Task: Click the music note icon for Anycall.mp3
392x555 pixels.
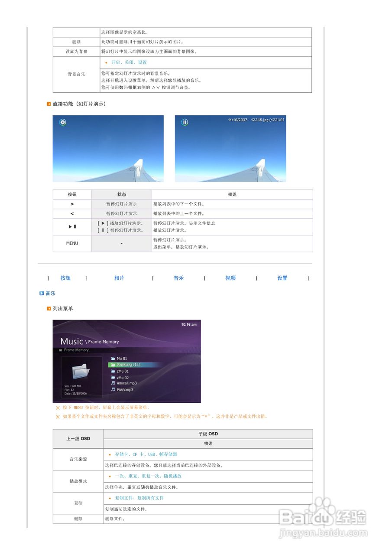Action: (112, 382)
